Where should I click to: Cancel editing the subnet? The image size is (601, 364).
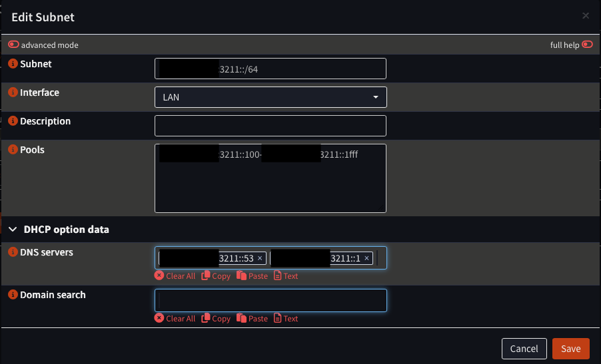pos(524,349)
